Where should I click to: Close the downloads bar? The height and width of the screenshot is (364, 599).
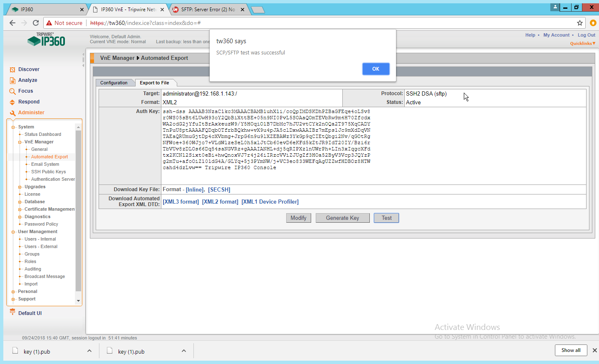tap(594, 350)
